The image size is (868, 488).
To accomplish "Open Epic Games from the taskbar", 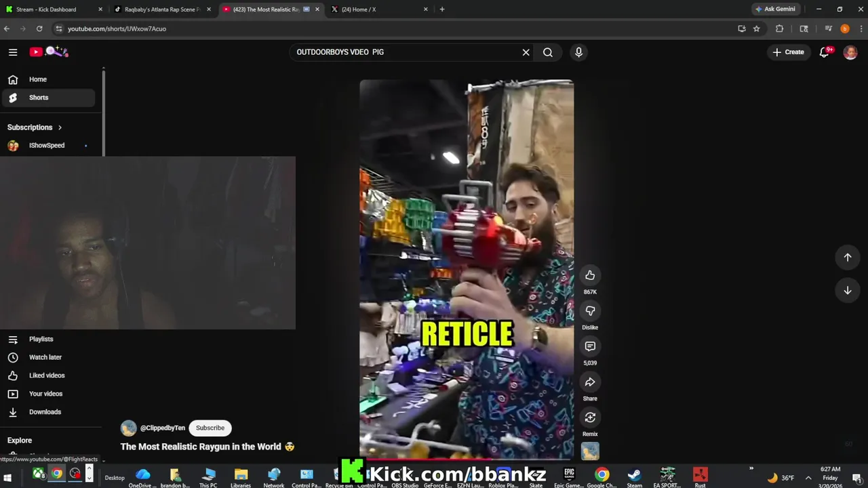I will click(569, 477).
